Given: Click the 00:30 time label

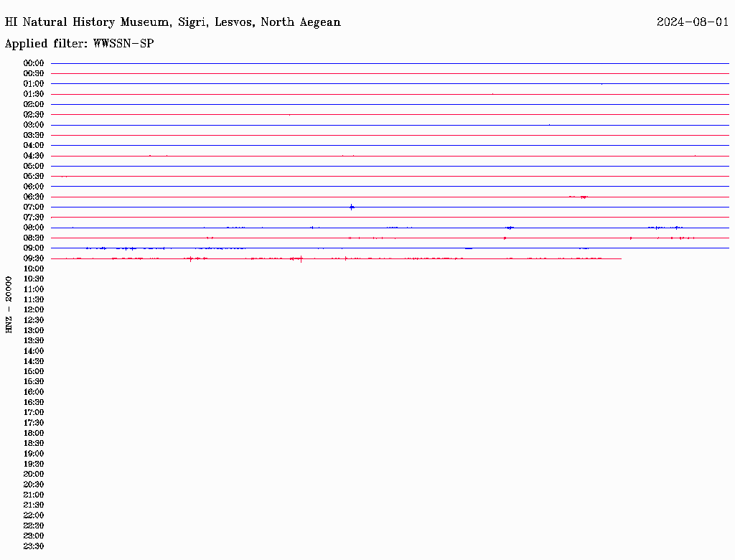Looking at the screenshot, I should coord(34,73).
